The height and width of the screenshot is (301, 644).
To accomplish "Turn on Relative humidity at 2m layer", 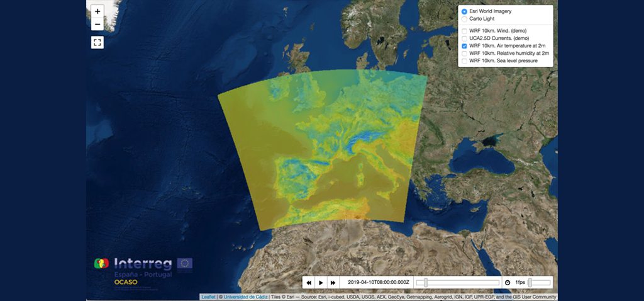I will click(464, 54).
